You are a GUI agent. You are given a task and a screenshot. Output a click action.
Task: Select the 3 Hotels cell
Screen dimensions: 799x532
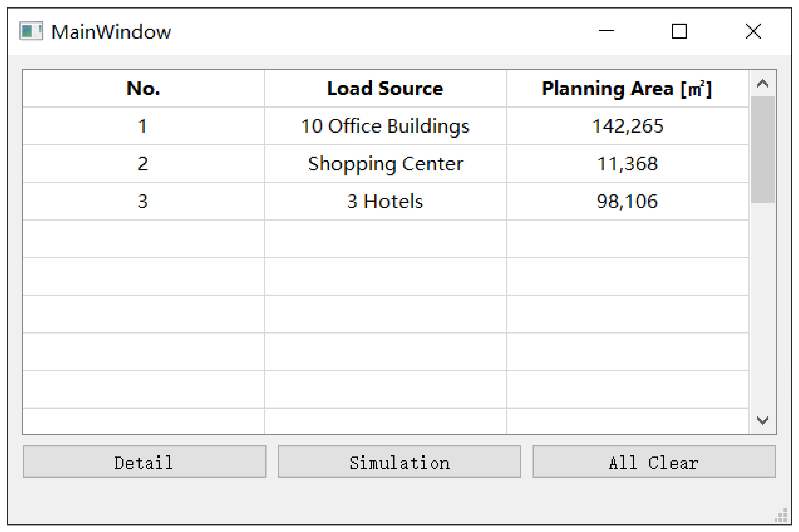pyautogui.click(x=385, y=201)
